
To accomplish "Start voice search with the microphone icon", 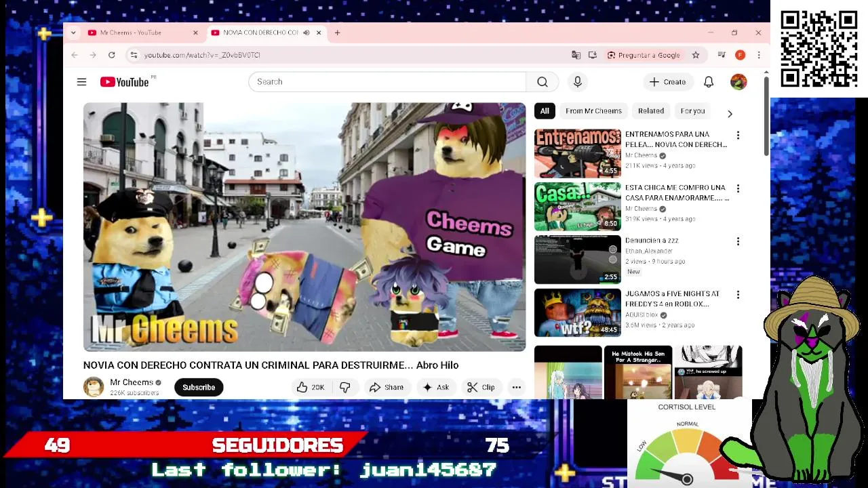I will [578, 82].
